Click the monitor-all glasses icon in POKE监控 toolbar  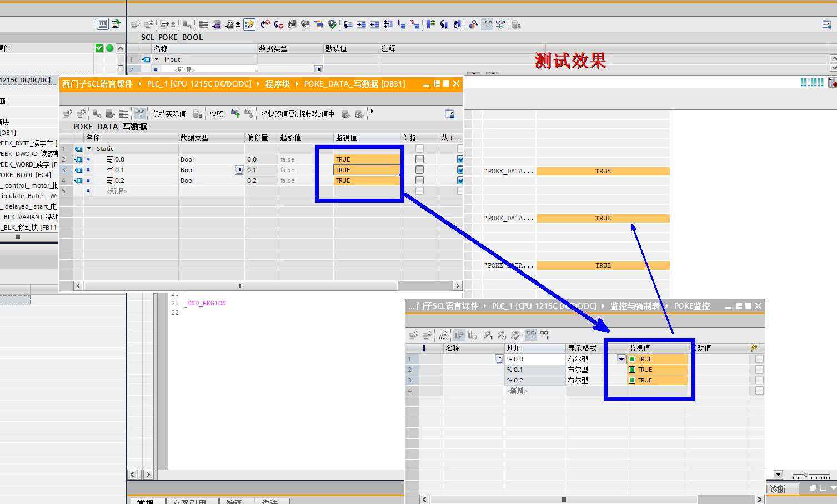[532, 335]
